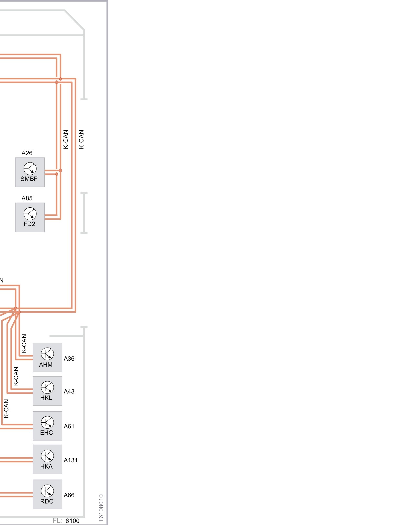Select the A66 label beside RDC
This screenshot has height=525, width=420.
click(69, 495)
